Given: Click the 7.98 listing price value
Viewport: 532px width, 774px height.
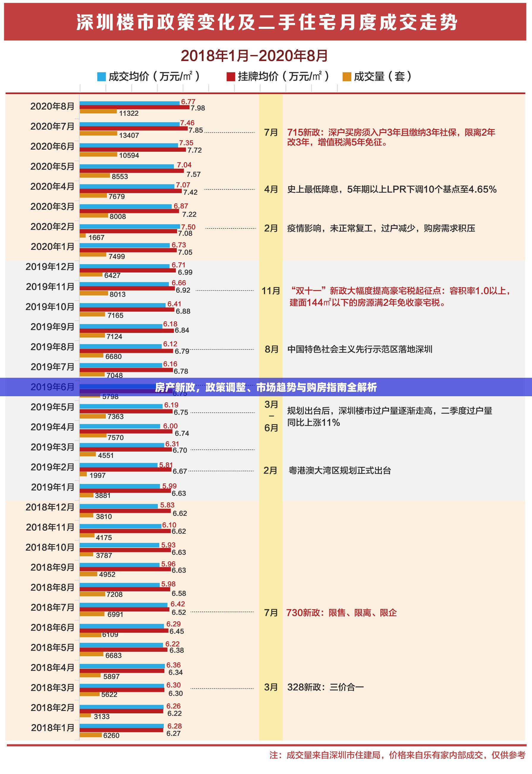Looking at the screenshot, I should (x=198, y=108).
